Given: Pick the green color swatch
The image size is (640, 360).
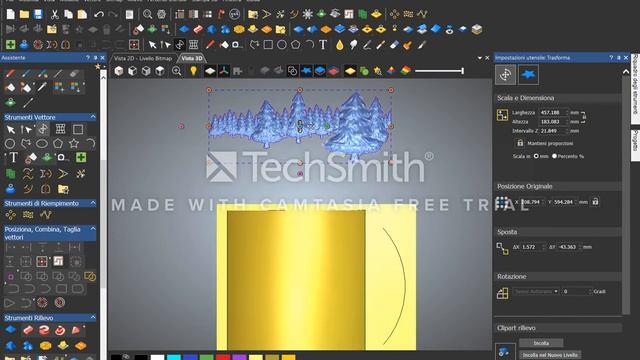Looking at the screenshot, I should pyautogui.click(x=207, y=358).
